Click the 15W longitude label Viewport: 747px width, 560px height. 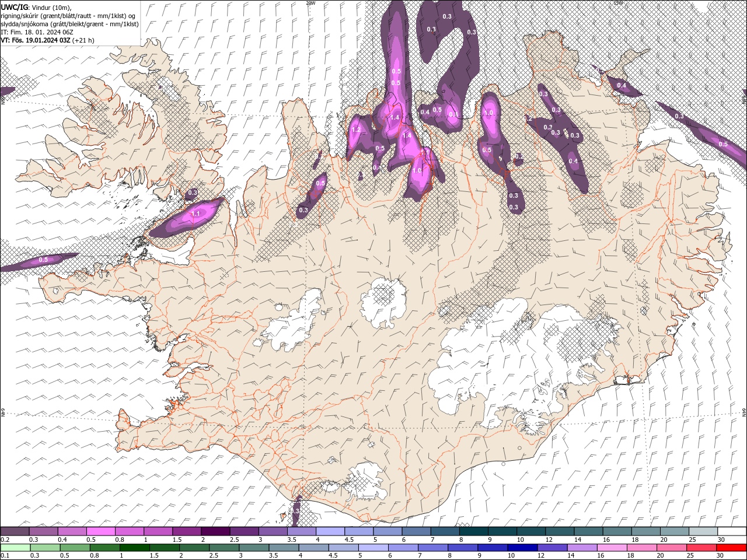coord(618,3)
